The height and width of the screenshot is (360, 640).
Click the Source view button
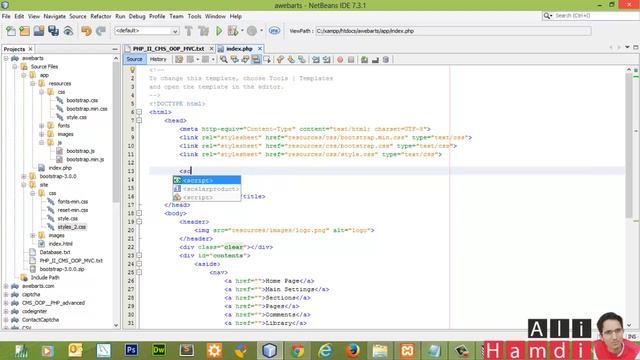(134, 60)
